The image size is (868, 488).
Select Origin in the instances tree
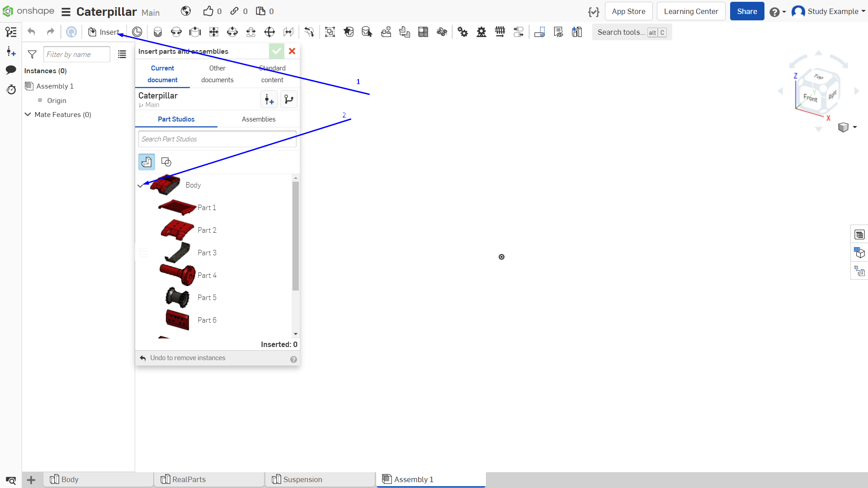pos(57,101)
